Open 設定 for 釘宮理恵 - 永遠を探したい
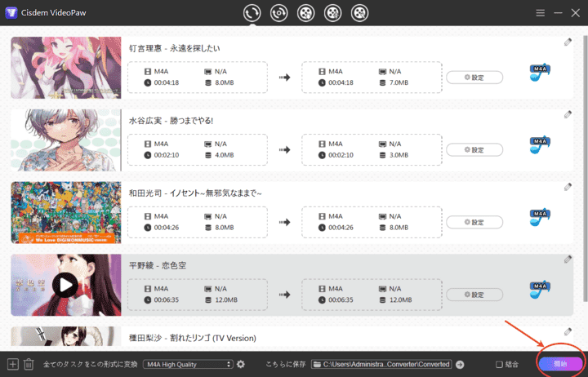This screenshot has height=377, width=588. pyautogui.click(x=474, y=78)
